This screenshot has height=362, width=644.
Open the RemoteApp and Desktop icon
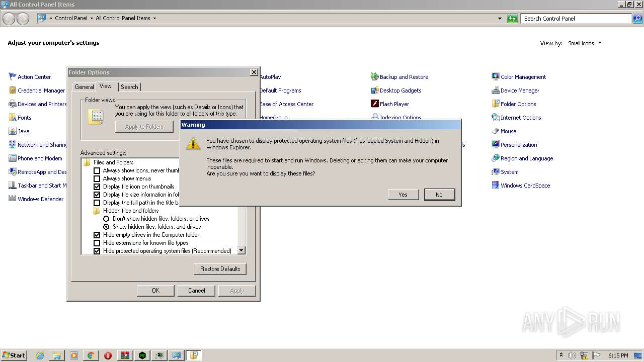[13, 171]
